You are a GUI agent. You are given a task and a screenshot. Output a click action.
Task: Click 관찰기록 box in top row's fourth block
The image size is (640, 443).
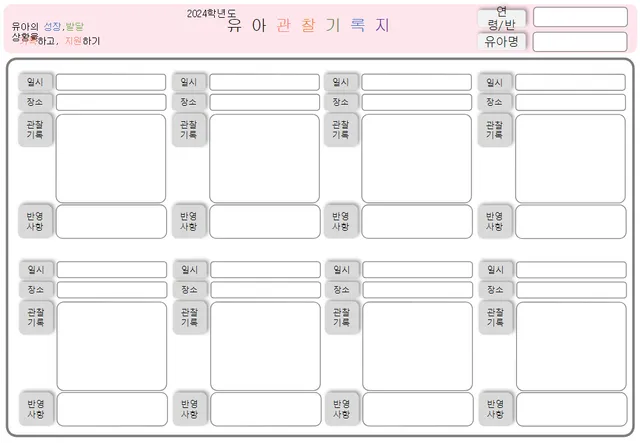pyautogui.click(x=570, y=158)
